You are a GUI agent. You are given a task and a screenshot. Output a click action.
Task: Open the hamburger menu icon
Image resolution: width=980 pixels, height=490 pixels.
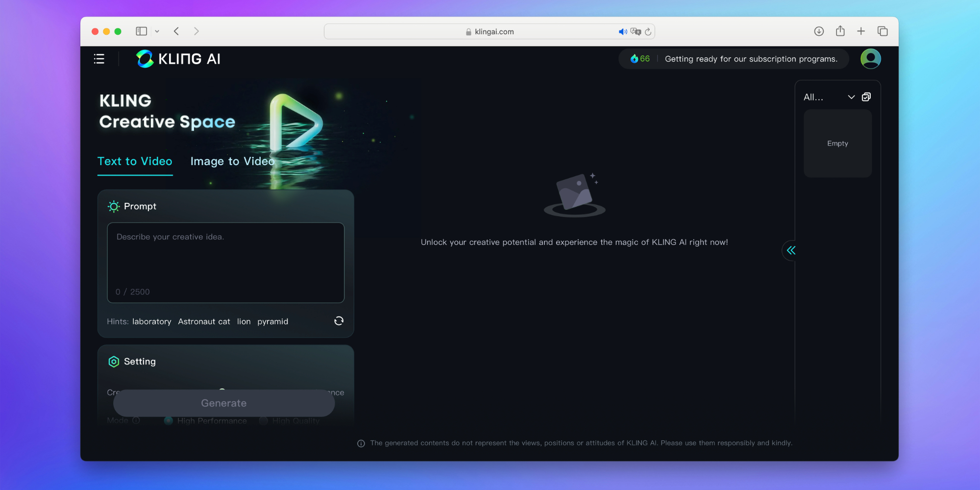tap(99, 59)
